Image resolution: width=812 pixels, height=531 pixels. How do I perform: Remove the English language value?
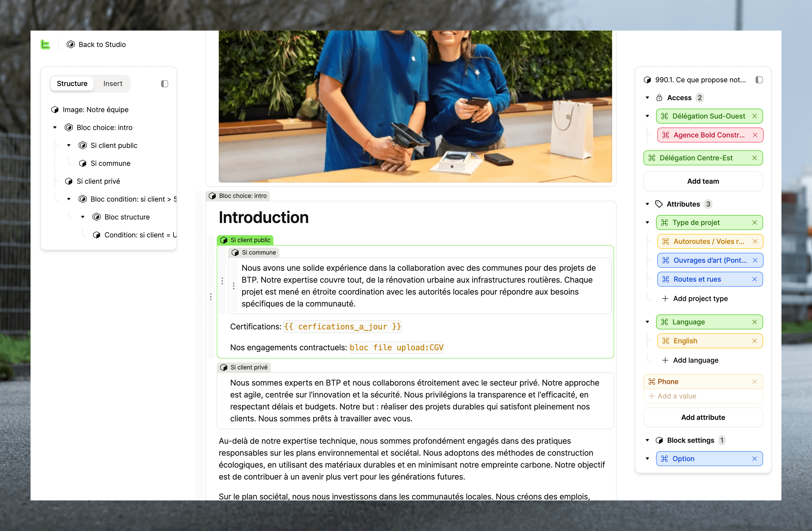(755, 341)
